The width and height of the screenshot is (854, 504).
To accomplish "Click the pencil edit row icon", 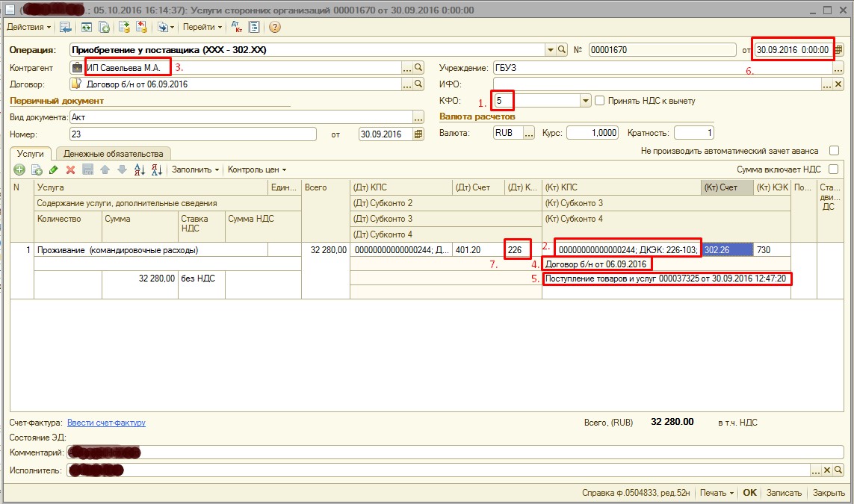I will click(53, 169).
